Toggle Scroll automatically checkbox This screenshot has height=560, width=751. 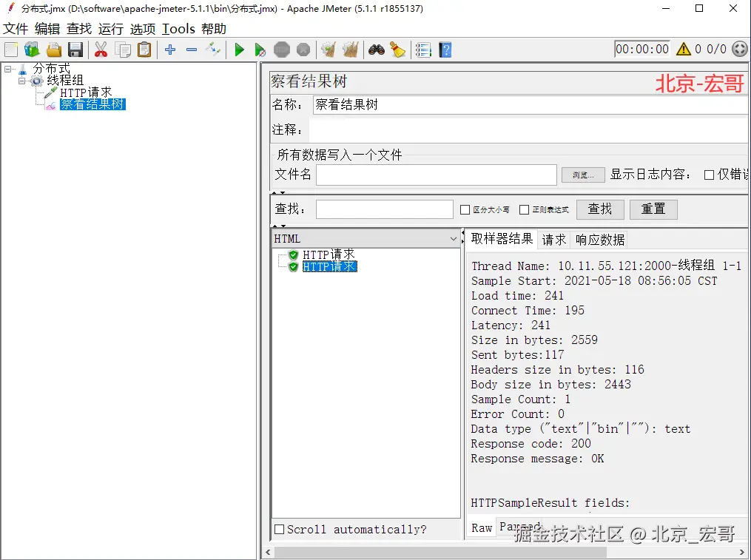tap(279, 530)
